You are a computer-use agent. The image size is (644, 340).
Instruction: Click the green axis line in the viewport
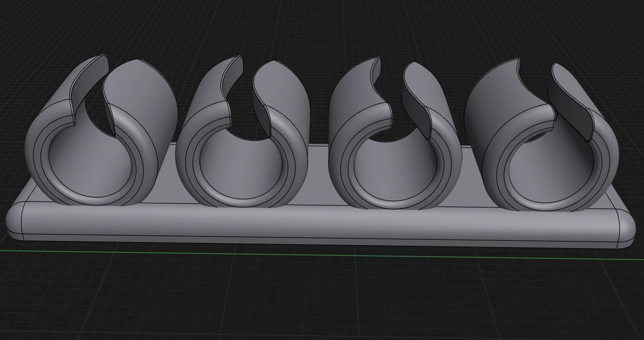[322, 255]
